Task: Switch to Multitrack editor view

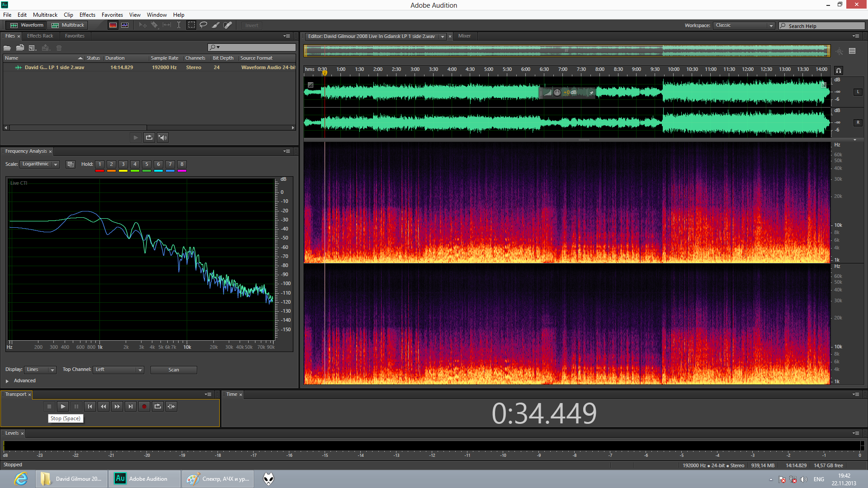Action: point(68,25)
